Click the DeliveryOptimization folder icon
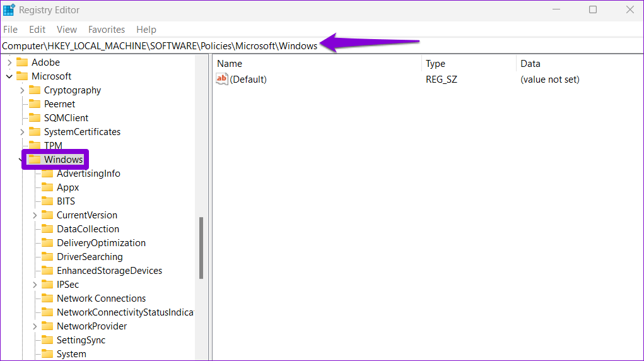The width and height of the screenshot is (644, 361). 47,242
